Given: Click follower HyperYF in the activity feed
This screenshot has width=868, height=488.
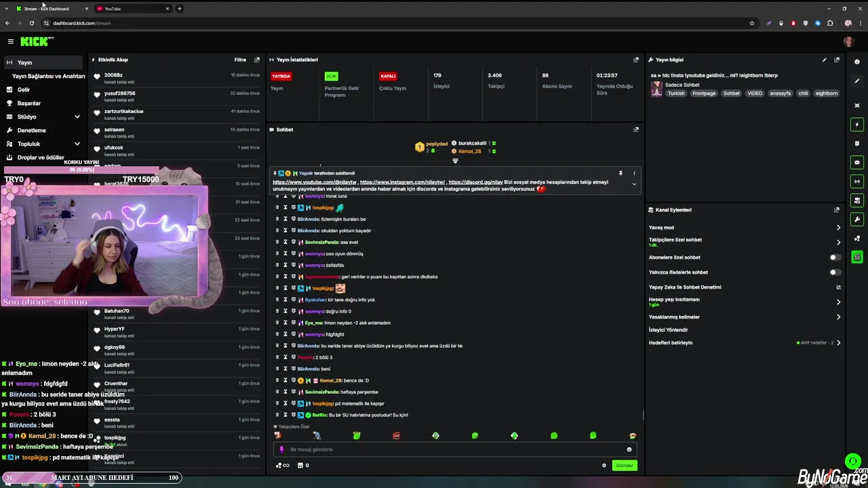Looking at the screenshot, I should pyautogui.click(x=115, y=329).
